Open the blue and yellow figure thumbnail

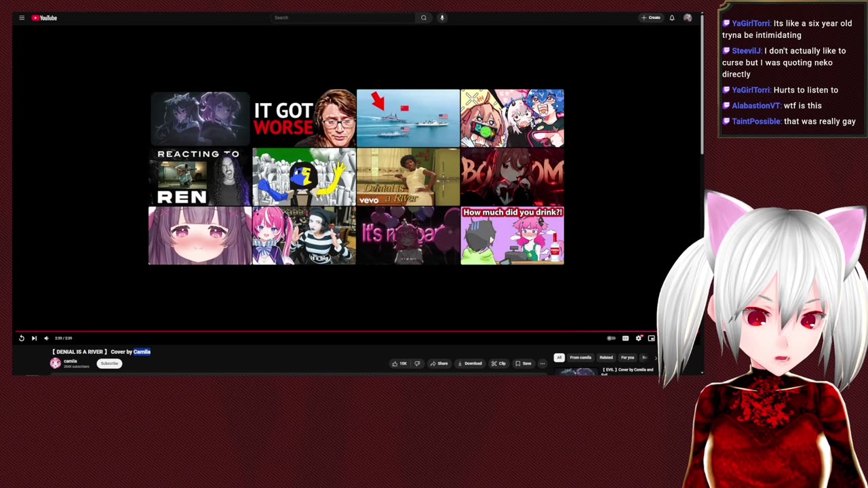click(304, 177)
